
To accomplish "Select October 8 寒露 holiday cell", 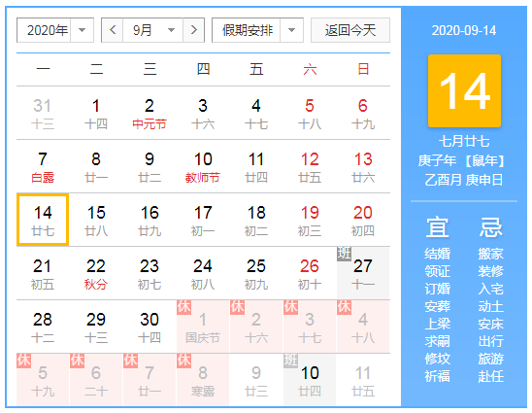I will [x=203, y=380].
